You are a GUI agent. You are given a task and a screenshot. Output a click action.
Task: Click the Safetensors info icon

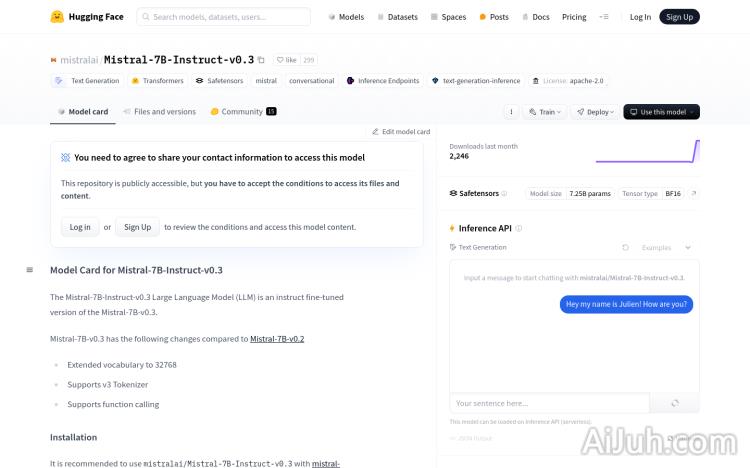click(504, 193)
